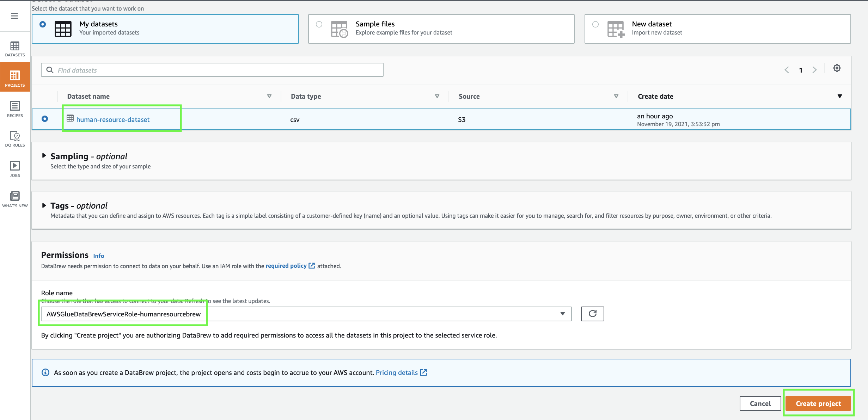868x420 pixels.
Task: Click the Create project button
Action: coord(818,403)
